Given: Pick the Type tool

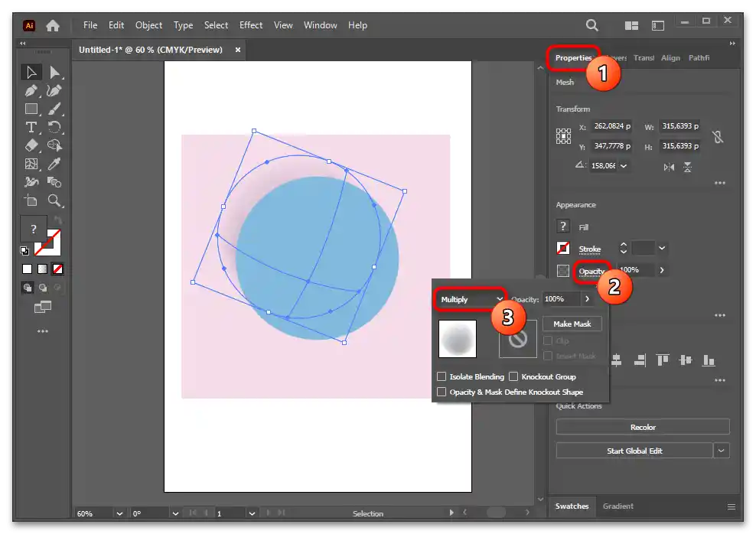Looking at the screenshot, I should point(31,127).
